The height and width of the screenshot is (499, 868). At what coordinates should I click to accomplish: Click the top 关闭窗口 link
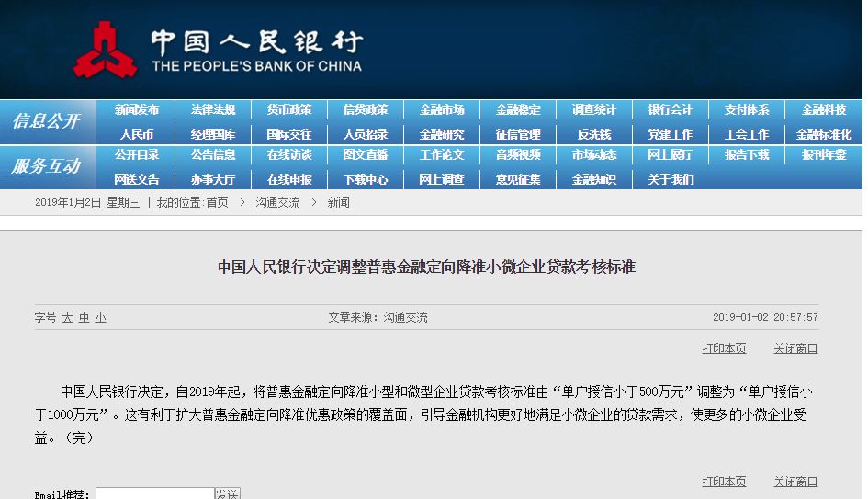[795, 348]
